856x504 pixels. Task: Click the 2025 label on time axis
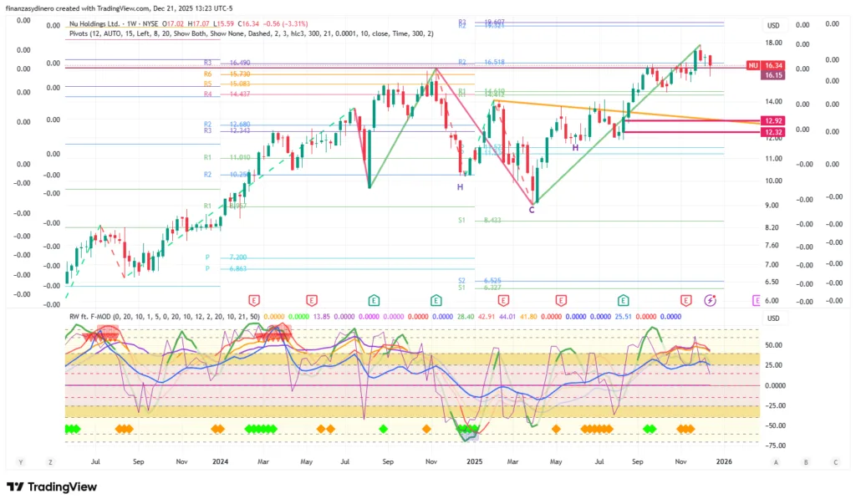coord(474,461)
